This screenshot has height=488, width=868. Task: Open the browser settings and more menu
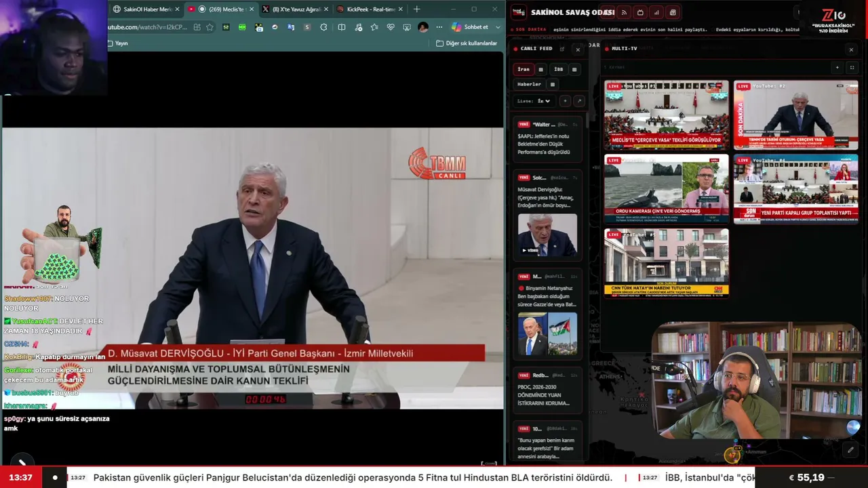pyautogui.click(x=439, y=27)
